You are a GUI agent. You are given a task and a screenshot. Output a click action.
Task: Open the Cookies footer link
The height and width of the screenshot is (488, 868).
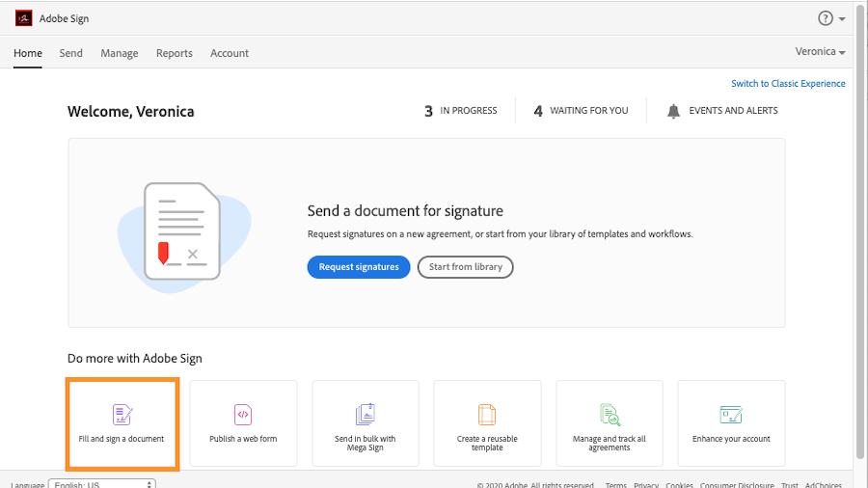pyautogui.click(x=679, y=485)
